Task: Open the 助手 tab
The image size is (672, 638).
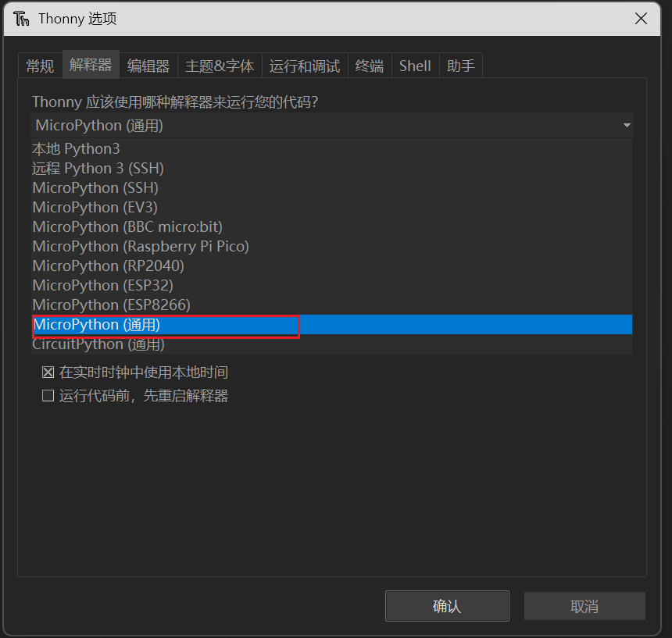Action: [x=461, y=66]
